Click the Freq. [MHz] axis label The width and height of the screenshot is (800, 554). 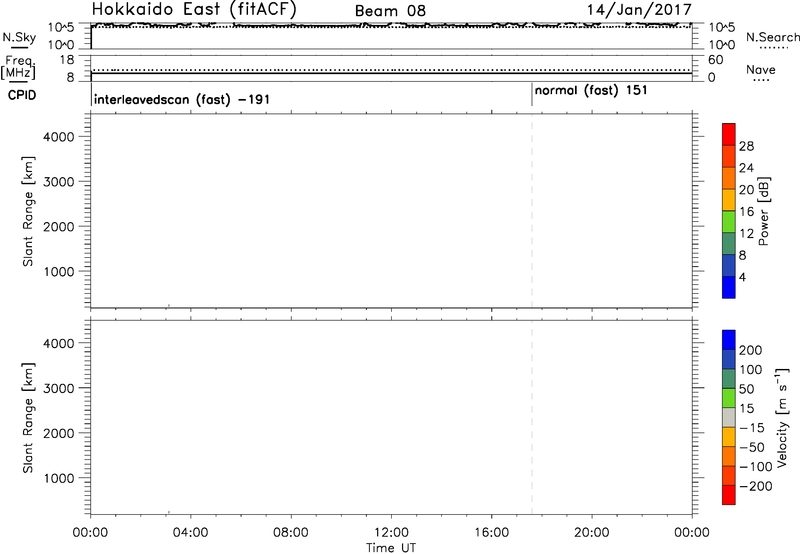[18, 67]
